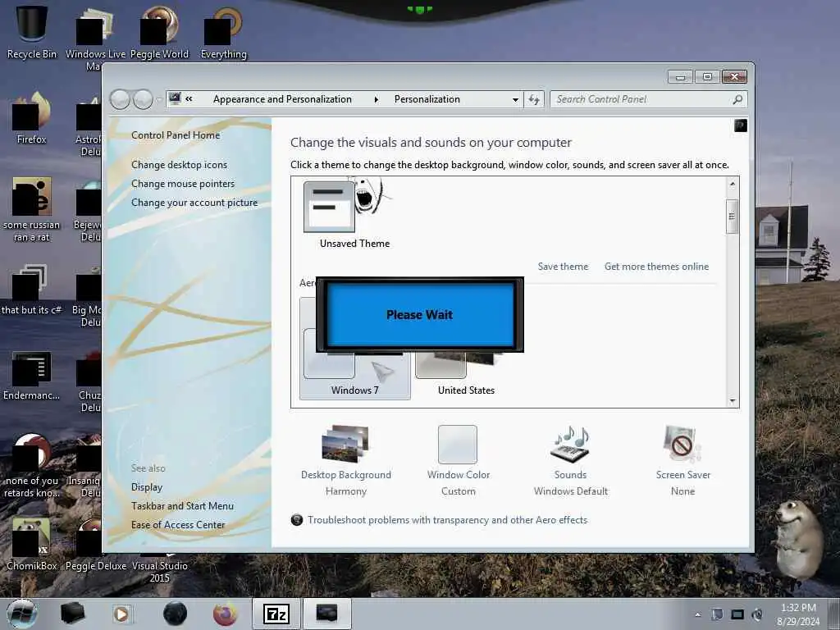Click the Forward navigation button
The image size is (840, 630).
coord(143,99)
